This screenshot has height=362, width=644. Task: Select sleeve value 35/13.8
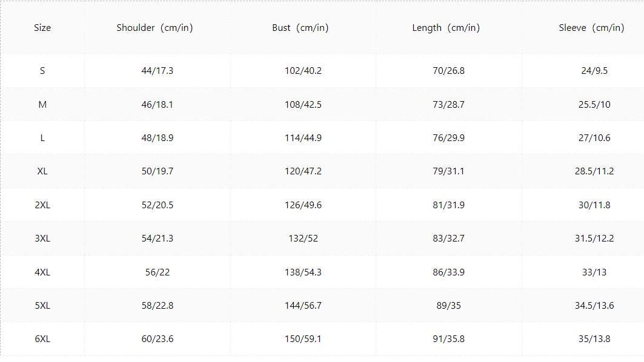[x=594, y=338]
